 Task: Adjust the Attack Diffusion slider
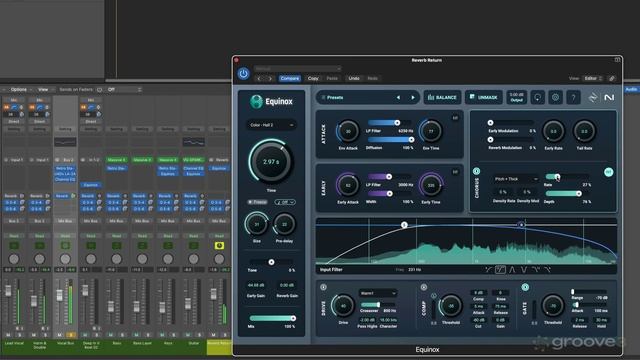coord(391,140)
